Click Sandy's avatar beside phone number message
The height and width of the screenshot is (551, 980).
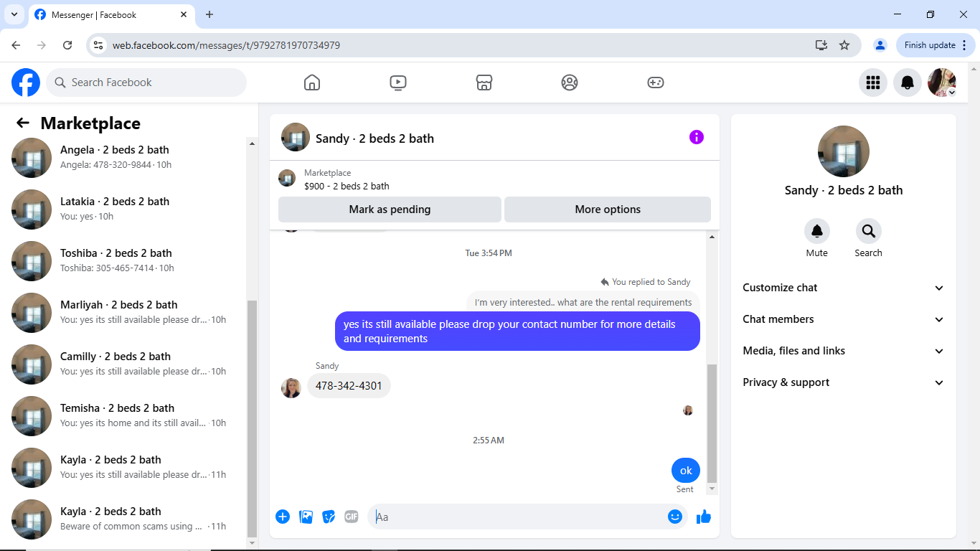(x=291, y=388)
